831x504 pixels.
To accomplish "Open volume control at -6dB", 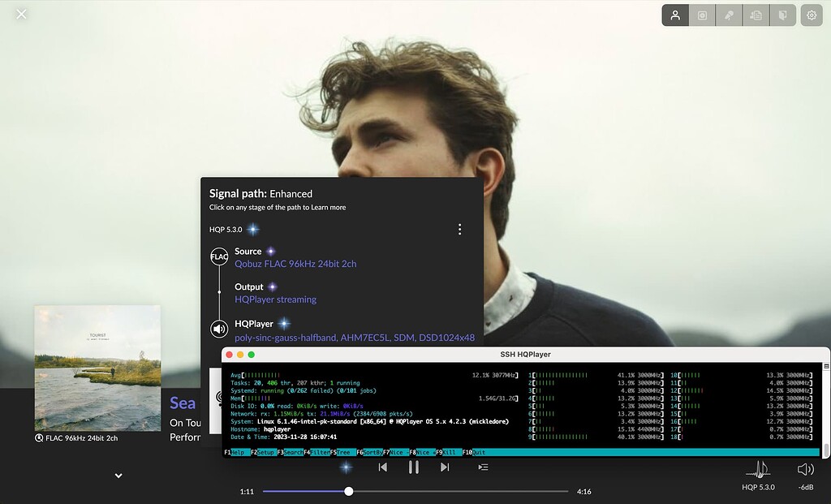I will click(x=805, y=475).
